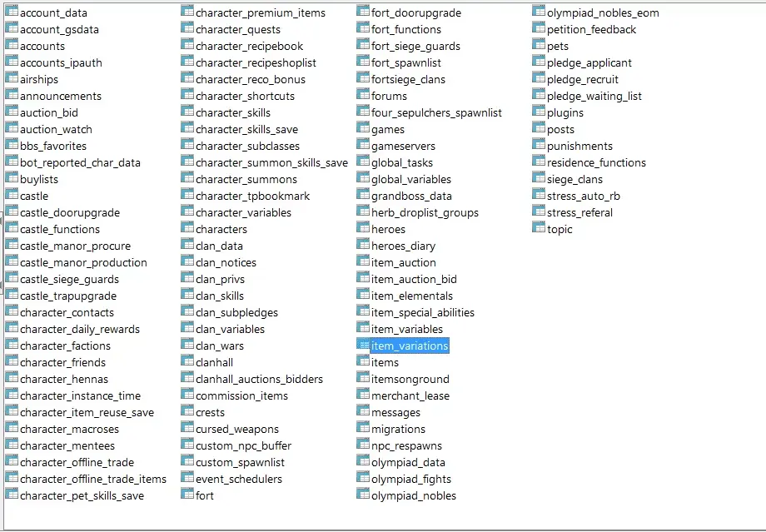The image size is (766, 532).
Task: Click the table icon next to castle_functions
Action: click(x=12, y=227)
